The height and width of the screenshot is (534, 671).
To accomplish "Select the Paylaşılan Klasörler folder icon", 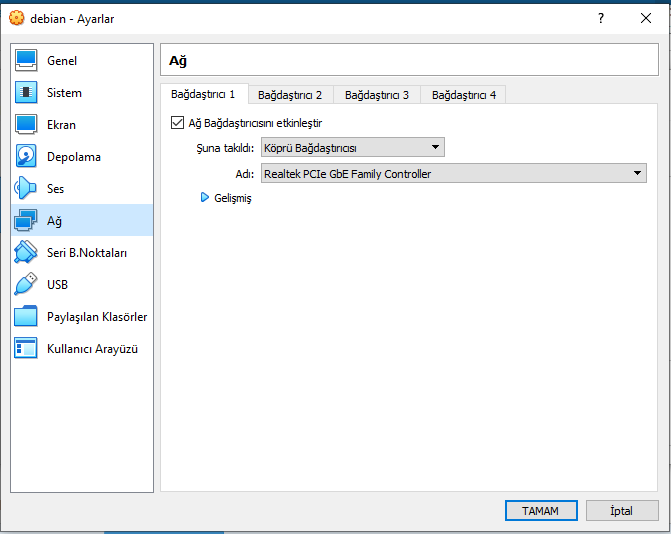I will pyautogui.click(x=26, y=316).
